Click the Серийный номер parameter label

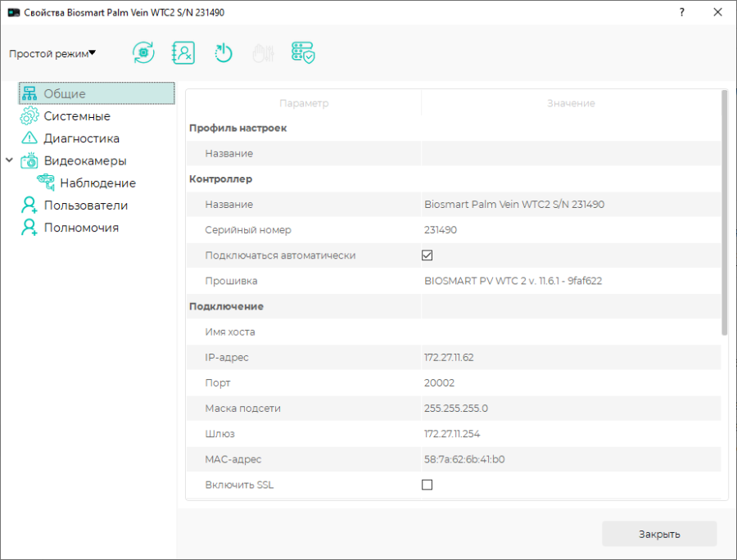pyautogui.click(x=248, y=230)
